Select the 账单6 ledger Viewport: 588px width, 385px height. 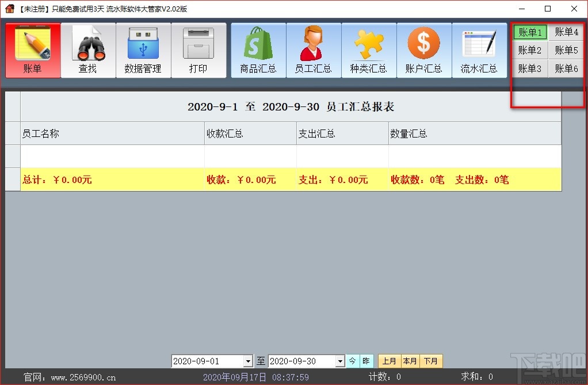coord(566,68)
